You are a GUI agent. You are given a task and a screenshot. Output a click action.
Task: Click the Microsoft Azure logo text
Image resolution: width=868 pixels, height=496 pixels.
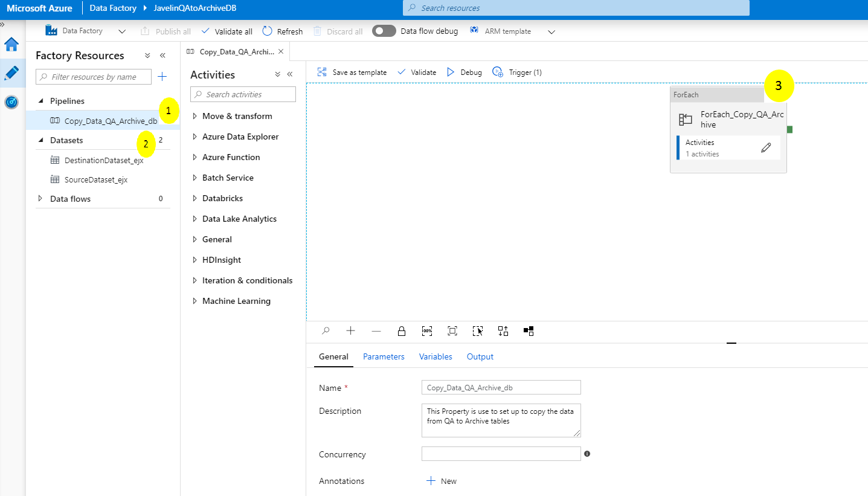[x=39, y=8]
